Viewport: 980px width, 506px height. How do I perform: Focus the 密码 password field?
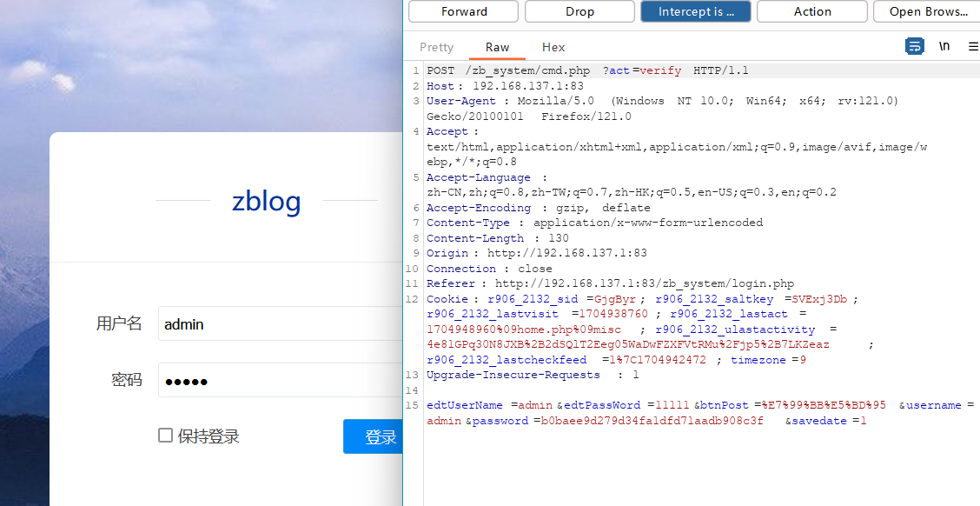[x=280, y=380]
